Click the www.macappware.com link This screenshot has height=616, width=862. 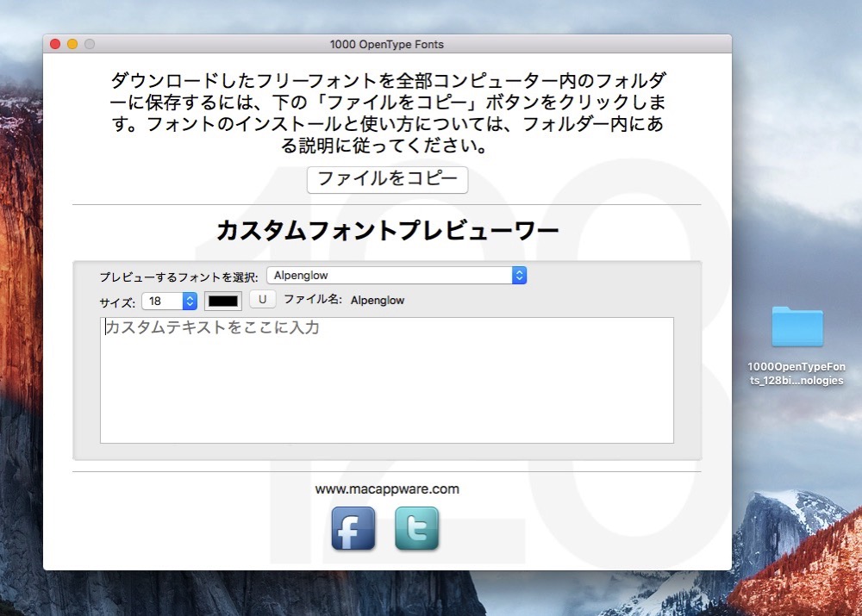click(x=387, y=489)
